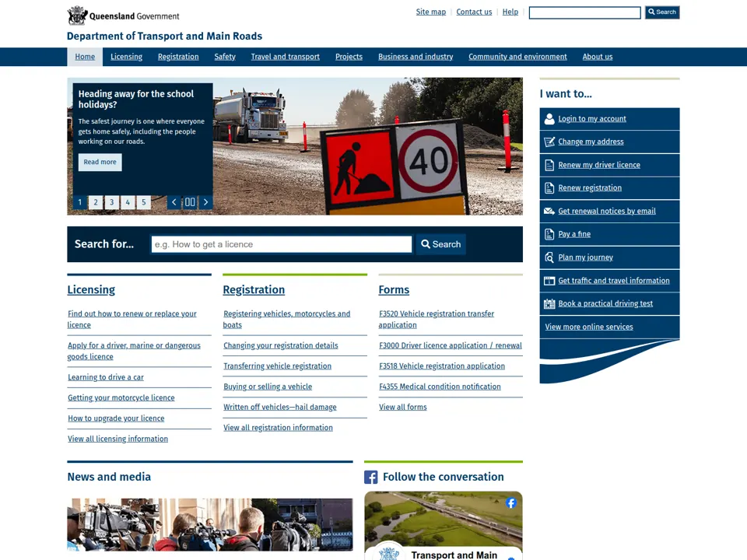Click the envelope icon beside Get renewal notices by email
Viewport: 747px width, 560px height.
549,211
